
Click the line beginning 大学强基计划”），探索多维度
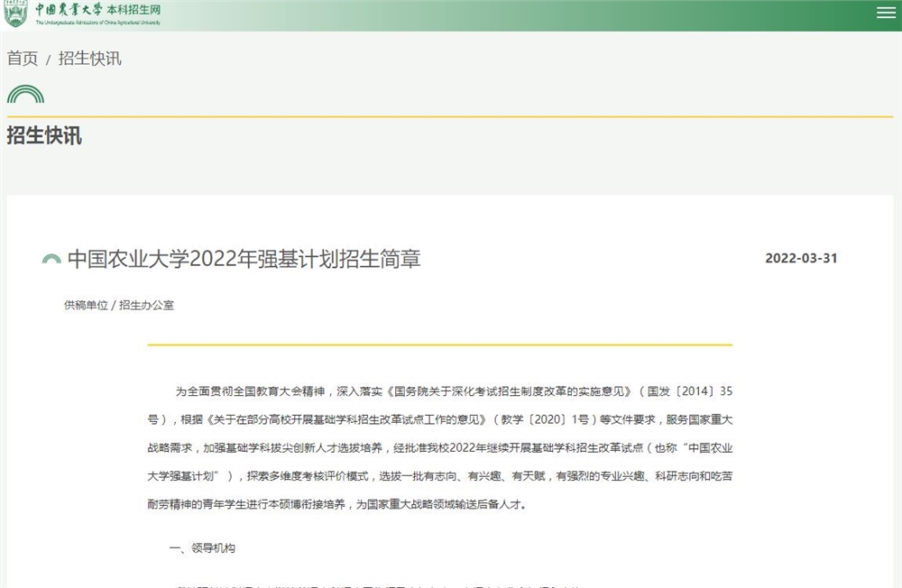click(x=440, y=476)
